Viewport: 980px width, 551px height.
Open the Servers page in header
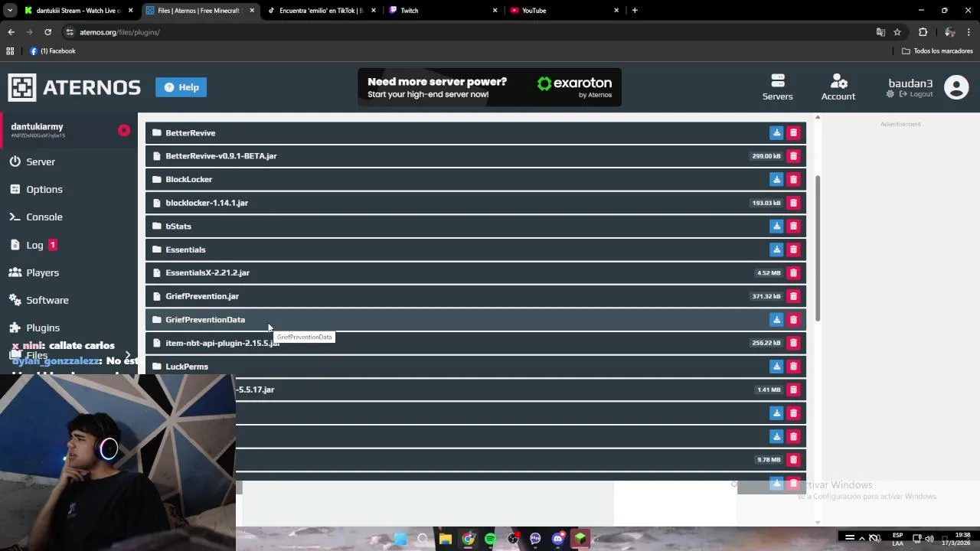coord(777,87)
